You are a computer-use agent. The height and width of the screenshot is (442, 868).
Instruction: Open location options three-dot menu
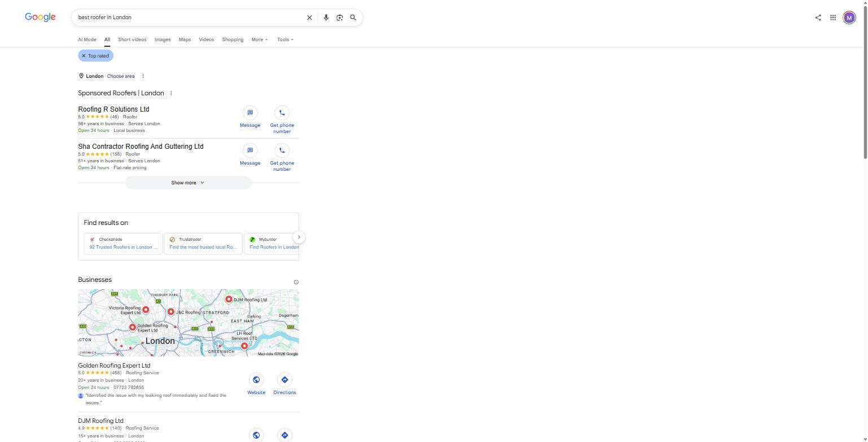(143, 76)
